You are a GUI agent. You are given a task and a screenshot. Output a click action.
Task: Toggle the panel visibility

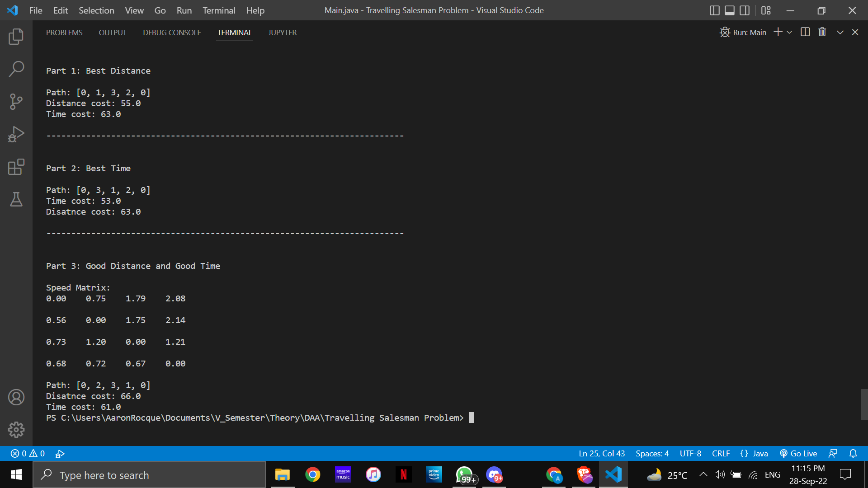click(729, 10)
